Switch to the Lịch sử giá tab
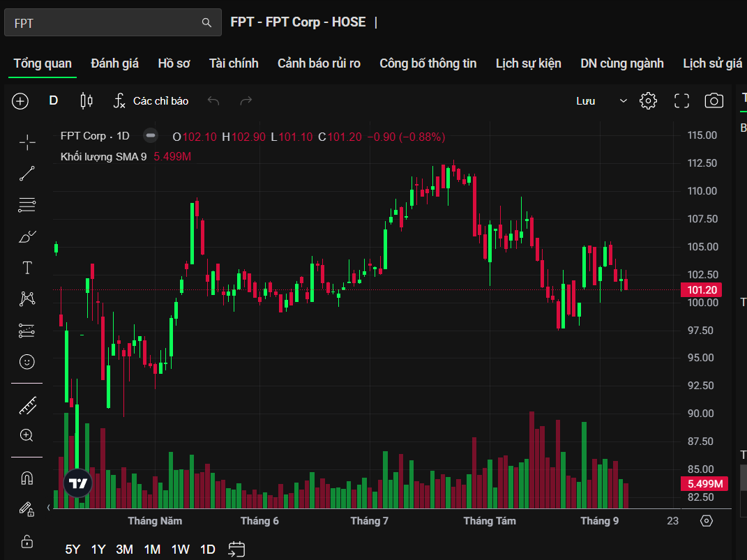The width and height of the screenshot is (747, 560). [x=713, y=63]
